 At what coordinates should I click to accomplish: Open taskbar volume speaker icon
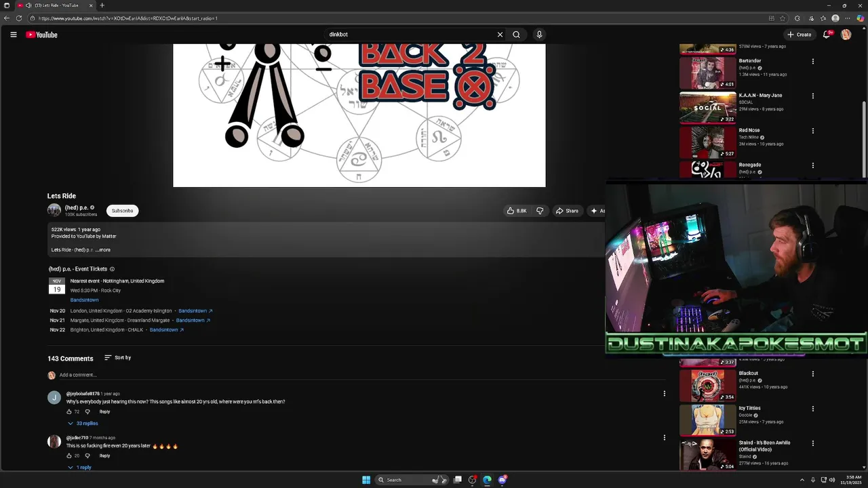(832, 480)
